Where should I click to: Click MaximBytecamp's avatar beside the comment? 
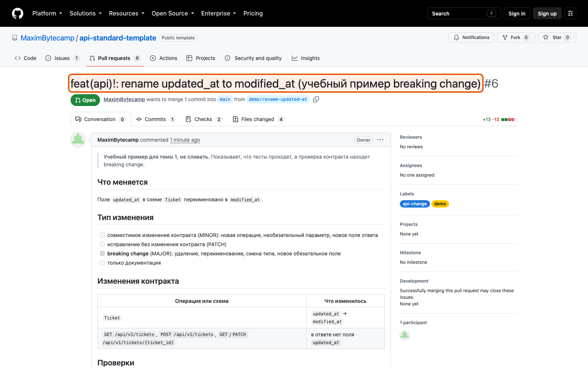pyautogui.click(x=78, y=140)
